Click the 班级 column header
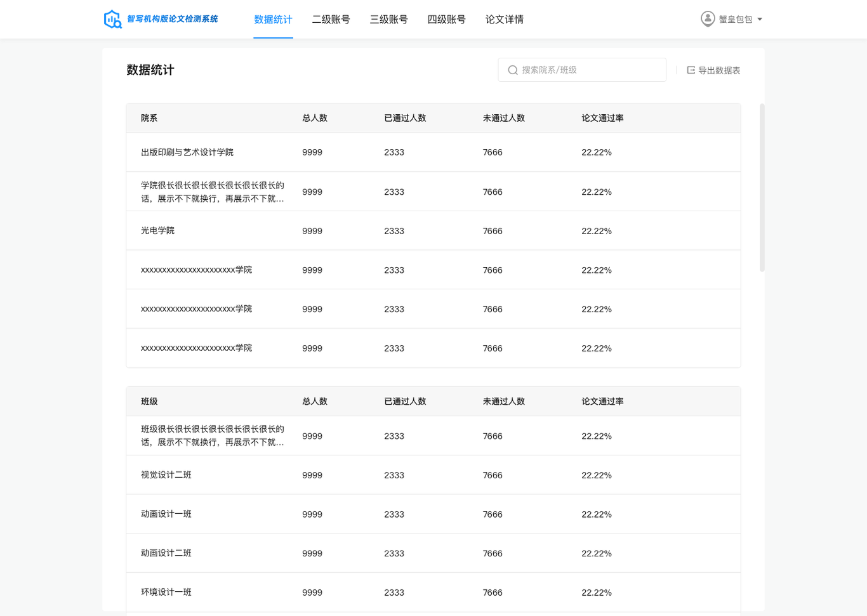The width and height of the screenshot is (867, 616). [x=149, y=402]
